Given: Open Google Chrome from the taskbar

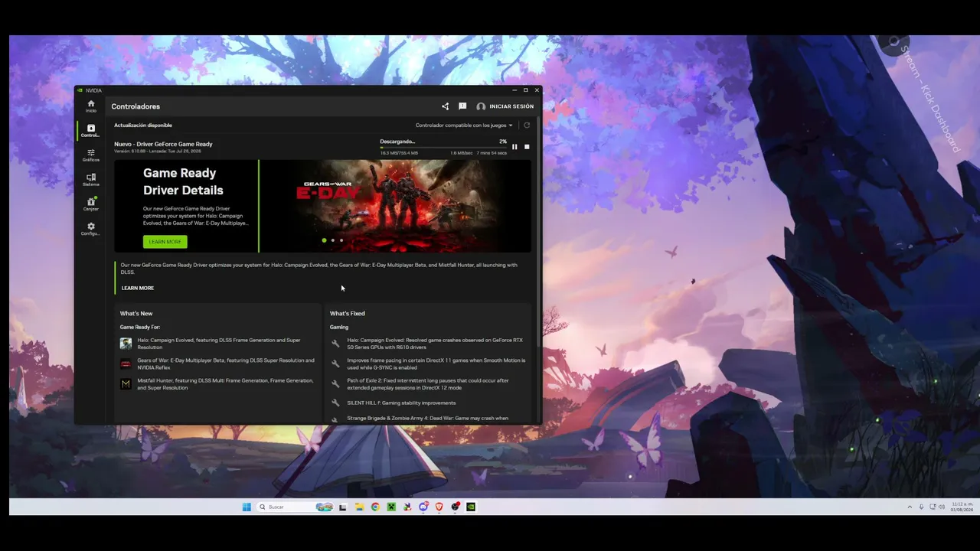Looking at the screenshot, I should (375, 507).
